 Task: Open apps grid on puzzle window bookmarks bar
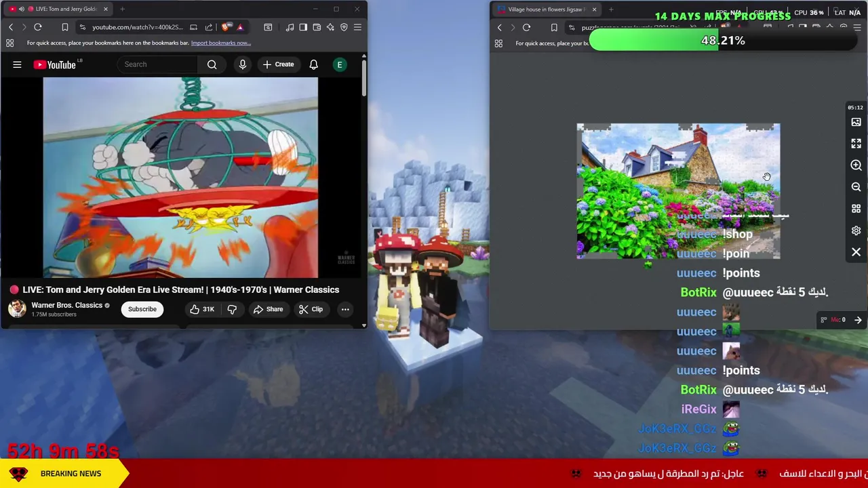tap(498, 43)
